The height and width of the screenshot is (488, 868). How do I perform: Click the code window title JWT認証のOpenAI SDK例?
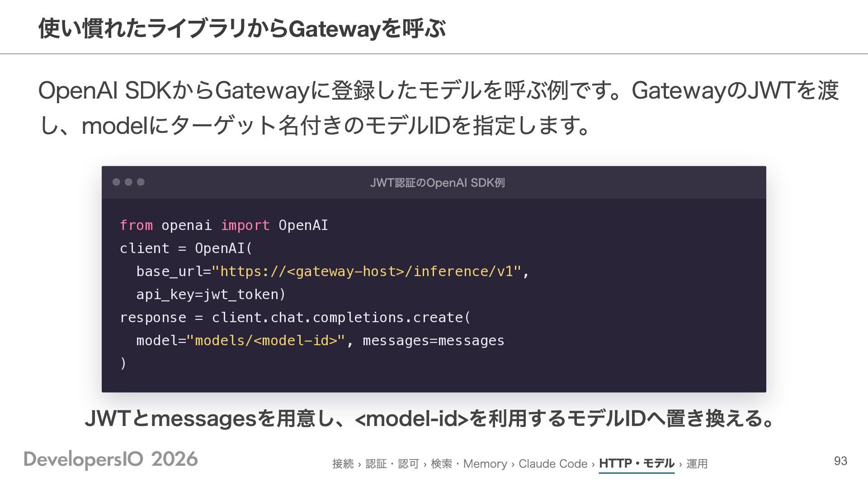coord(437,183)
